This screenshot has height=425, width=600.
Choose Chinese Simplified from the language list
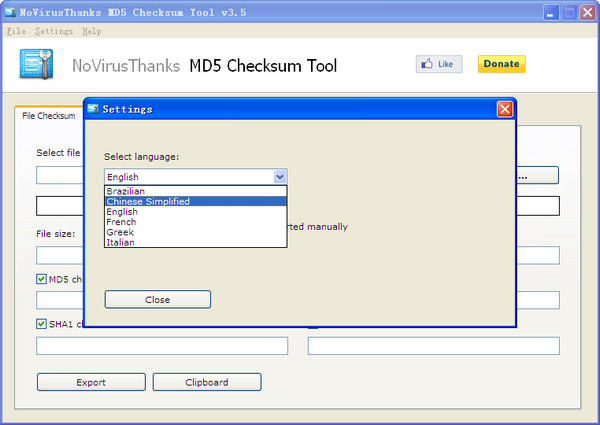coord(196,201)
